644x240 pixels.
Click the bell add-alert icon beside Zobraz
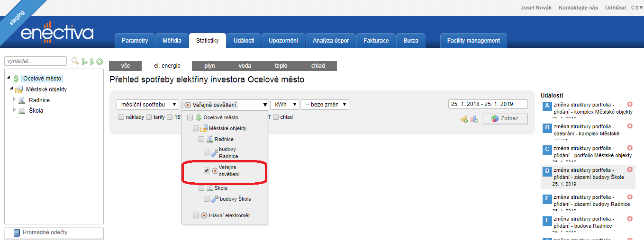point(464,119)
